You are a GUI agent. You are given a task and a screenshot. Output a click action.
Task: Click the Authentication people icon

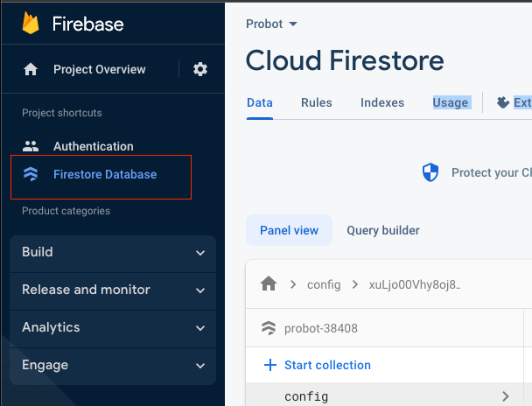coord(31,146)
